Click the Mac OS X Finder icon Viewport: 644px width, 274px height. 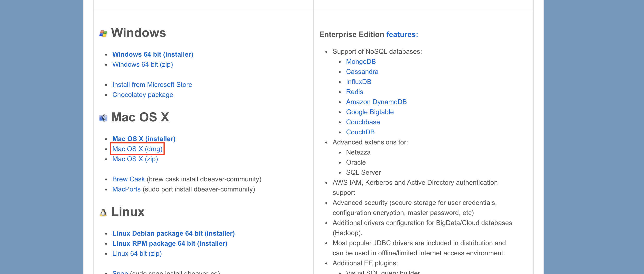tap(103, 118)
